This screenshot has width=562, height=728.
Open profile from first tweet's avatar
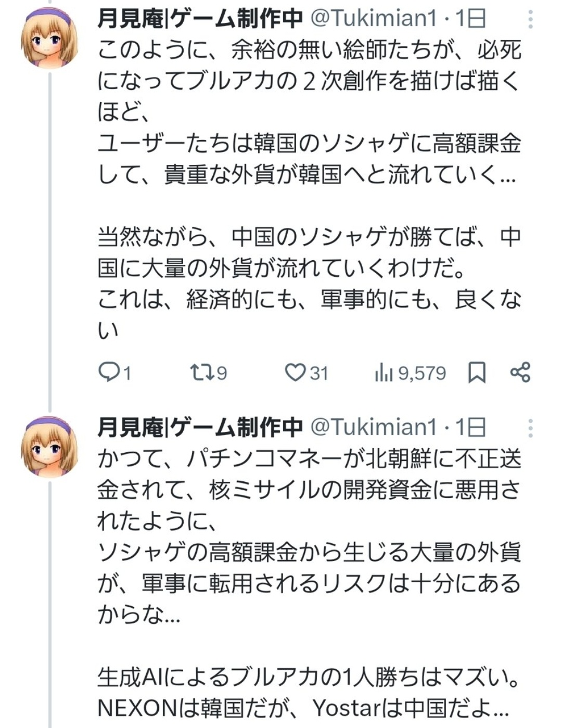(49, 38)
